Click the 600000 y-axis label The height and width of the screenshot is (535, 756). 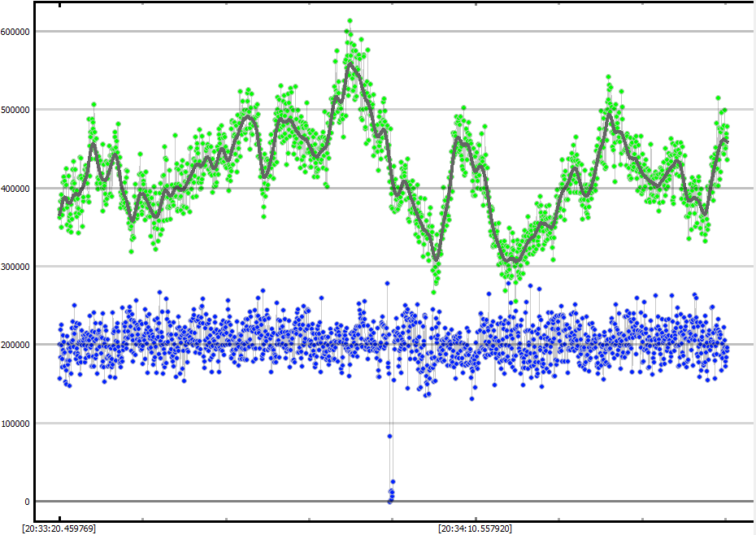17,32
